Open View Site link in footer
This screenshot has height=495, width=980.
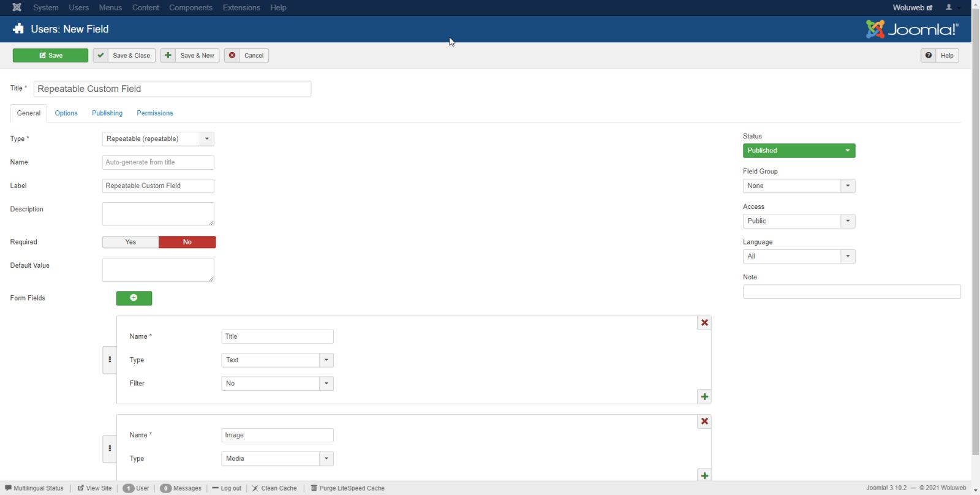click(95, 488)
